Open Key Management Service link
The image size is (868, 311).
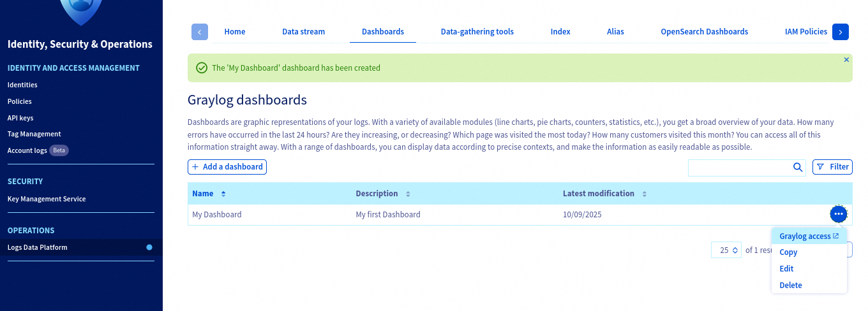(47, 199)
